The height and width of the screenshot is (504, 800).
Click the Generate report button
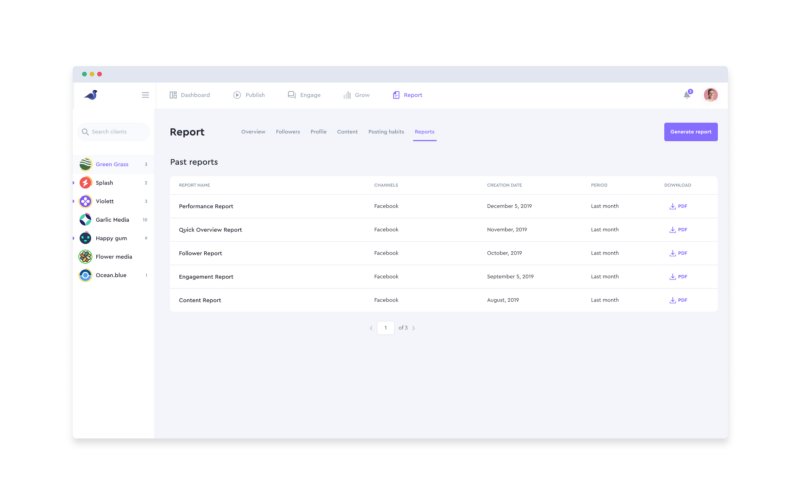691,132
